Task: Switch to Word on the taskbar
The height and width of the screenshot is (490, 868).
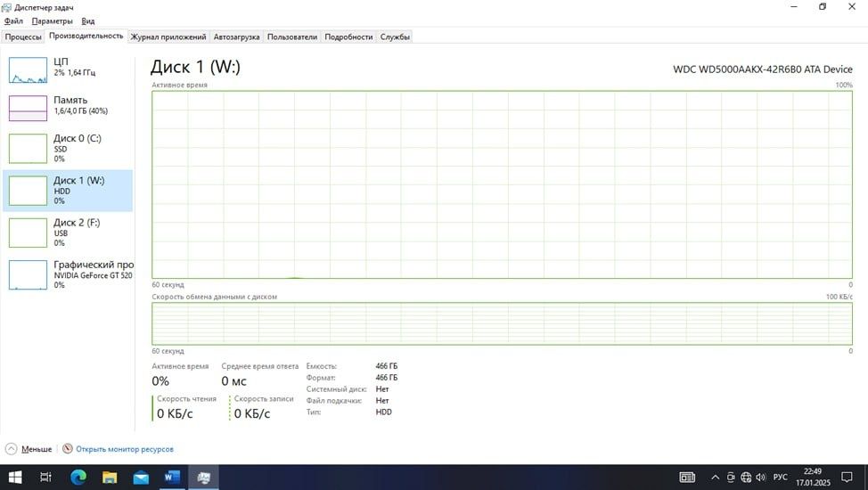Action: tap(172, 478)
